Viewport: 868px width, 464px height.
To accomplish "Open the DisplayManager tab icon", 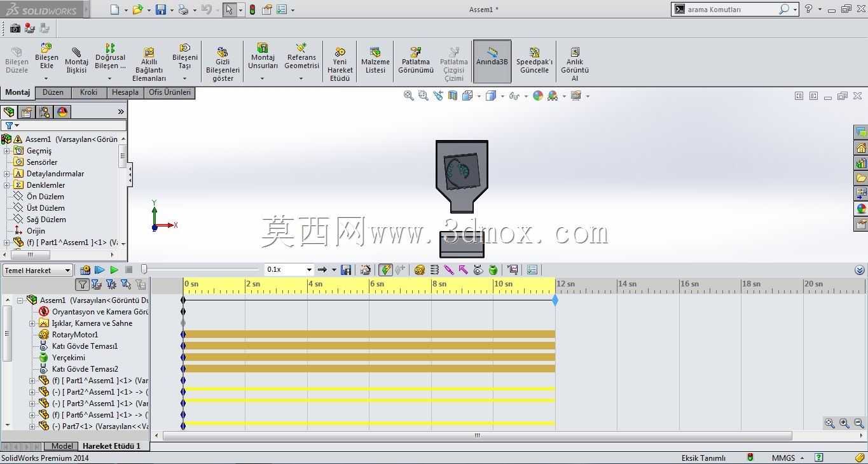I will pyautogui.click(x=62, y=112).
